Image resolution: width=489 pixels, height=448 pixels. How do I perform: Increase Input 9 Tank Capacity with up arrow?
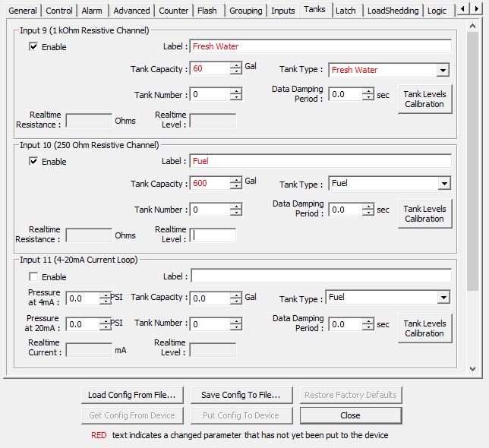236,66
